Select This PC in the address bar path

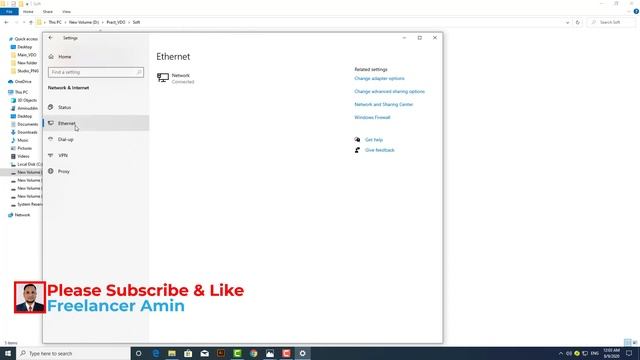55,22
